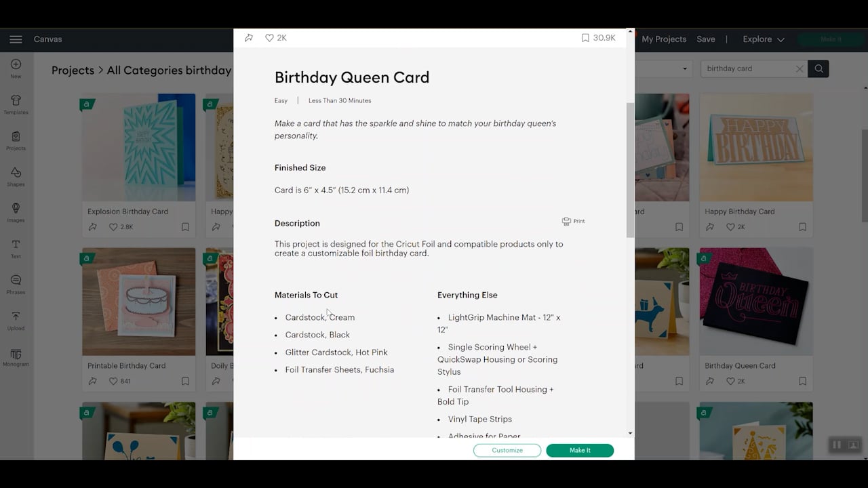The width and height of the screenshot is (868, 488).
Task: Bookmark the project using the 30.9K bookmark icon
Action: 585,38
